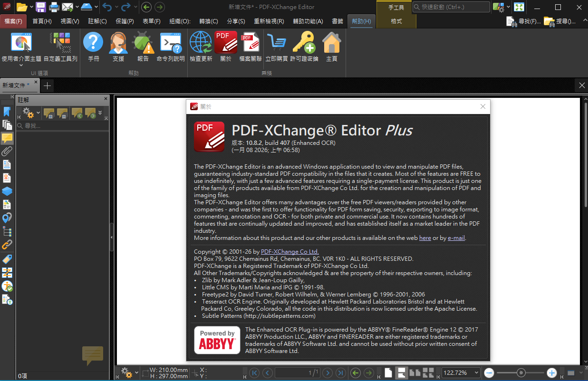This screenshot has height=381, width=588.
Task: Click the Find (尋找) button top right
Action: pos(523,21)
